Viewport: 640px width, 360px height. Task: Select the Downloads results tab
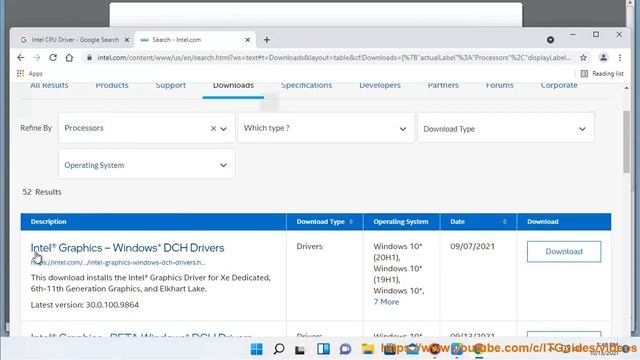pyautogui.click(x=233, y=85)
